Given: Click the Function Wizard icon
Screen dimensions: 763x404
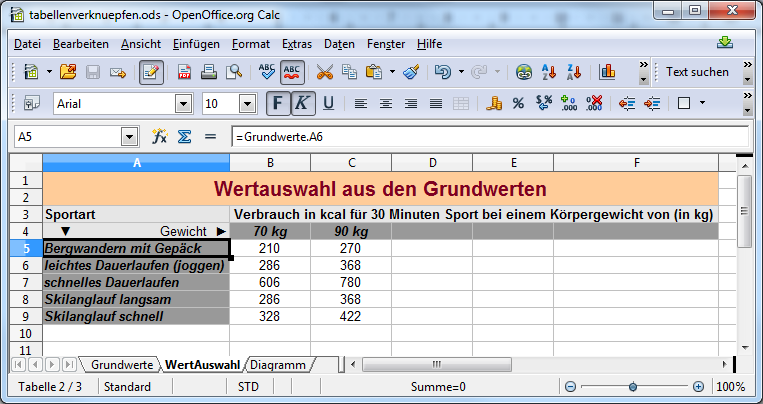Looking at the screenshot, I should click(x=159, y=136).
